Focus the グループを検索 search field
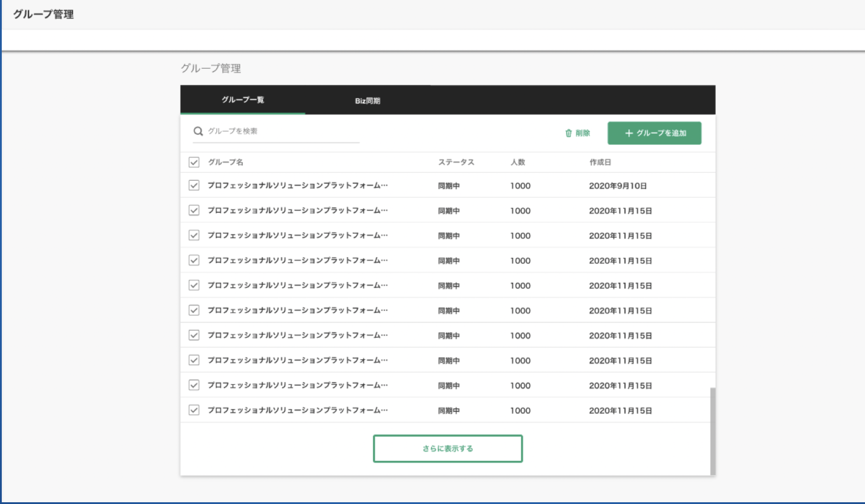The width and height of the screenshot is (865, 504). pyautogui.click(x=276, y=131)
